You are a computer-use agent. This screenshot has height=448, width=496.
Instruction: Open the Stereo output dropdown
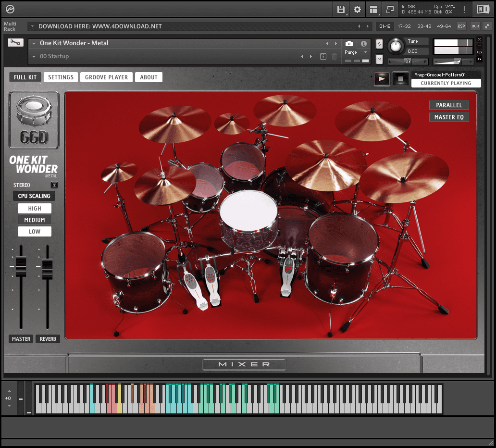tap(54, 185)
